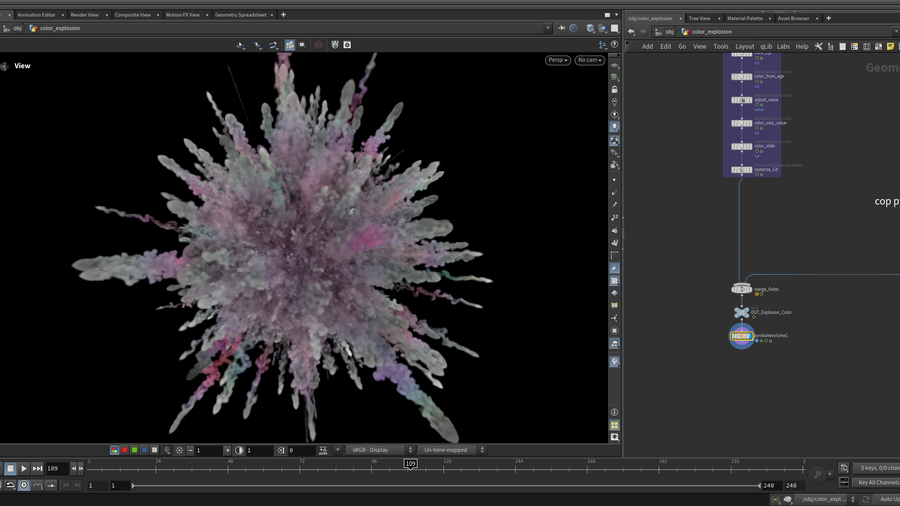The width and height of the screenshot is (900, 506).
Task: Toggle the green channel display button
Action: point(134,450)
